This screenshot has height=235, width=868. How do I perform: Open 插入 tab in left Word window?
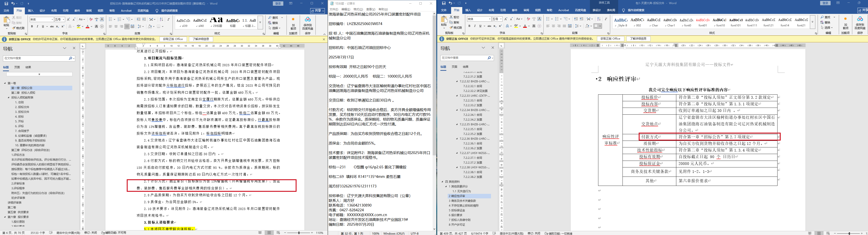click(x=30, y=10)
